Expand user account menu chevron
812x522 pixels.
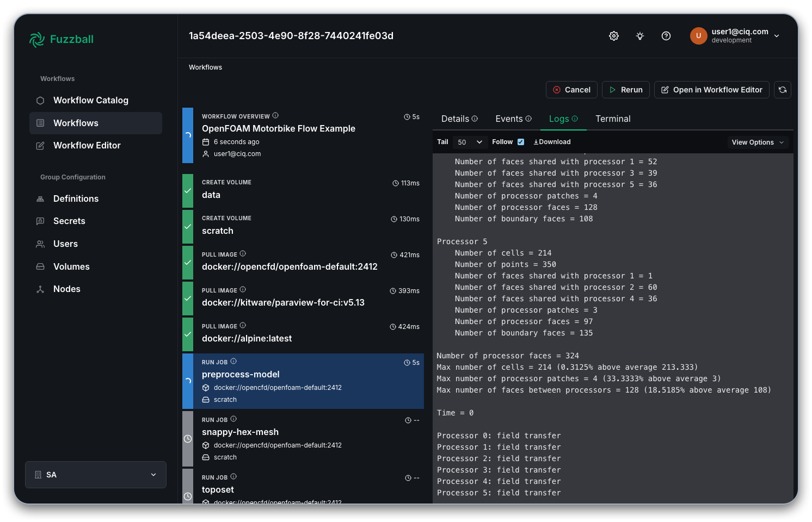777,36
